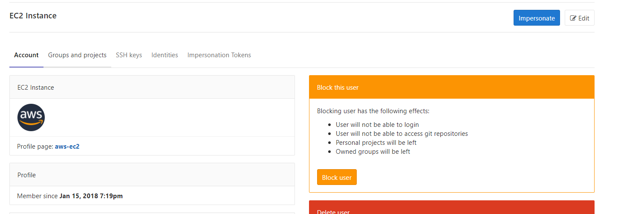Click 'Owned groups will be left' bullet
This screenshot has height=214, width=644.
[x=373, y=152]
